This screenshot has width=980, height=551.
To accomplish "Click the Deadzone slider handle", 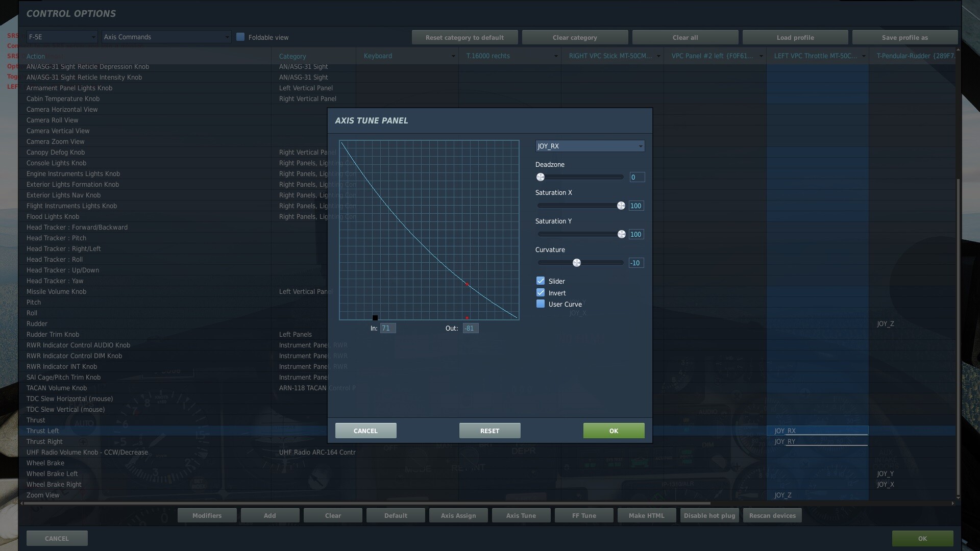I will (541, 177).
